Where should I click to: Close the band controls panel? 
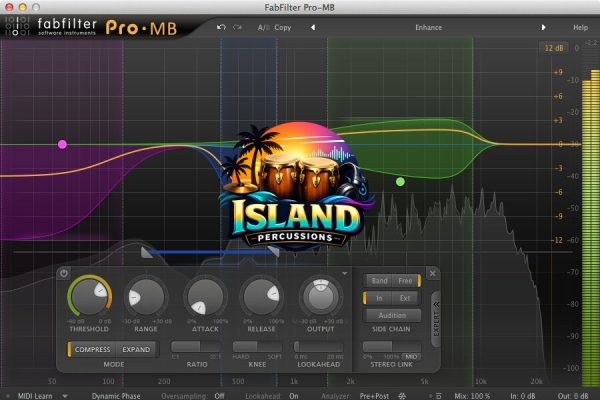point(433,273)
